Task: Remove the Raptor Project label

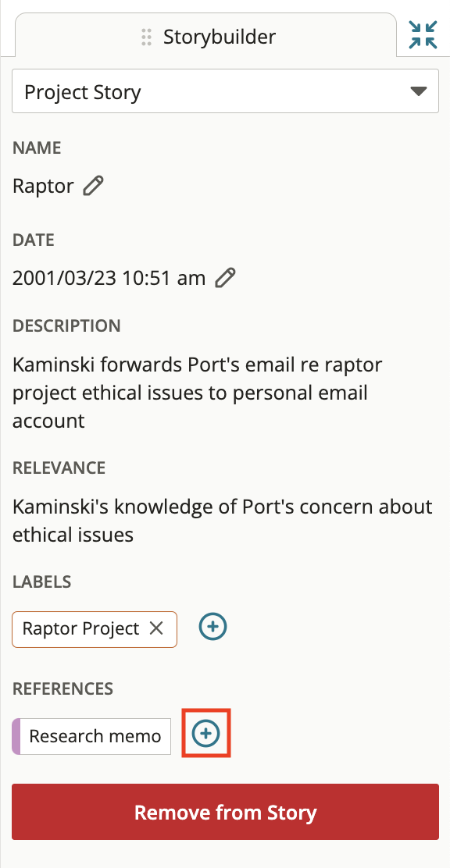Action: pyautogui.click(x=156, y=628)
